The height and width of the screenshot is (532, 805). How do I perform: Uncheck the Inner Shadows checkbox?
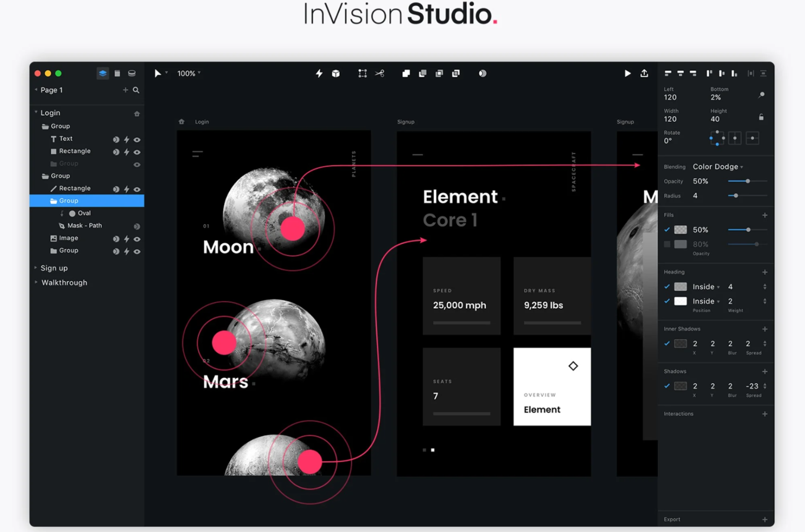667,343
